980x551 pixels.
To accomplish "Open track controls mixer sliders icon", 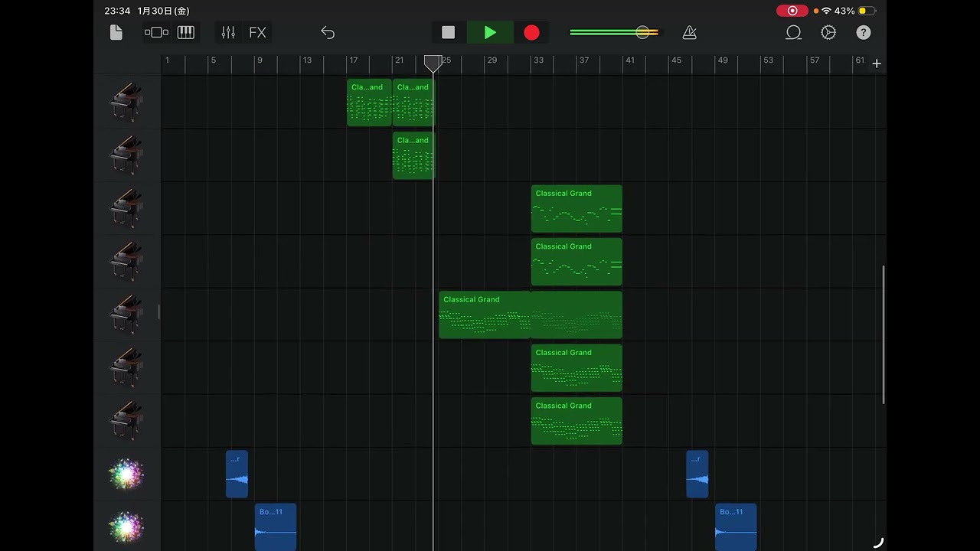I will pyautogui.click(x=228, y=32).
